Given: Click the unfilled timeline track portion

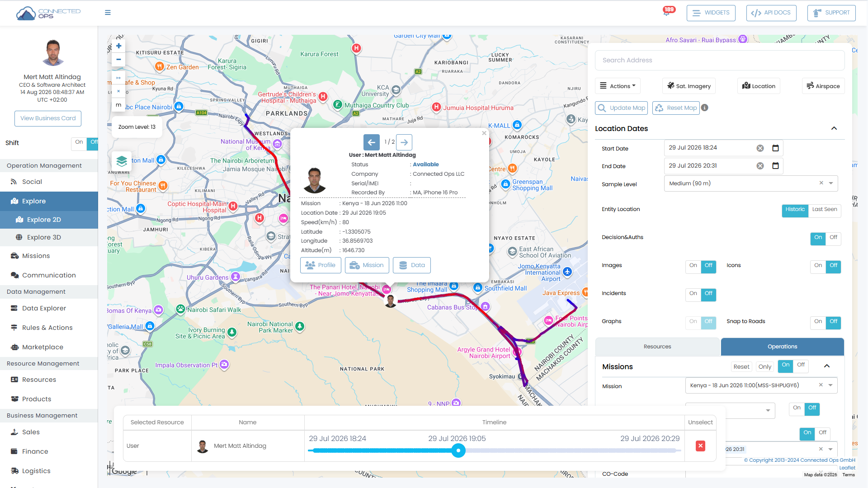Looking at the screenshot, I should point(572,450).
